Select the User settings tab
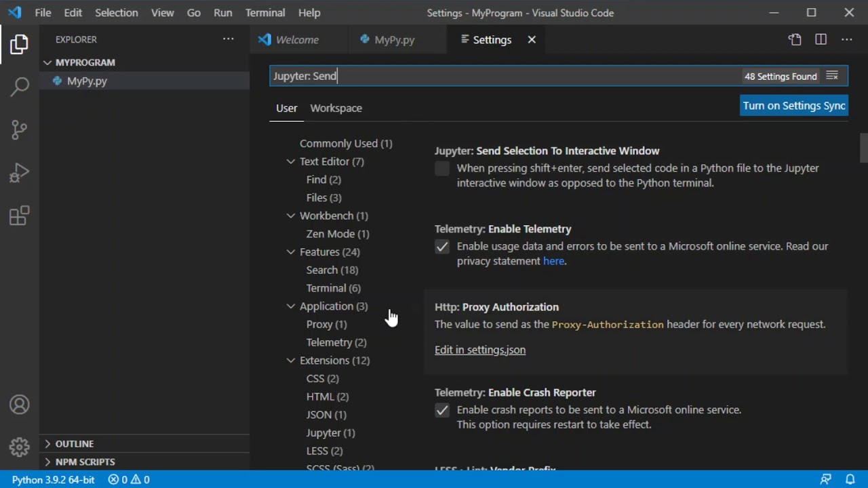This screenshot has width=868, height=488. pyautogui.click(x=286, y=108)
